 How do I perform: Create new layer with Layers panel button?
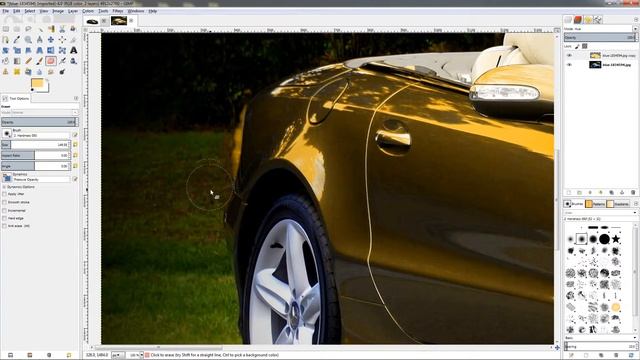(569, 192)
